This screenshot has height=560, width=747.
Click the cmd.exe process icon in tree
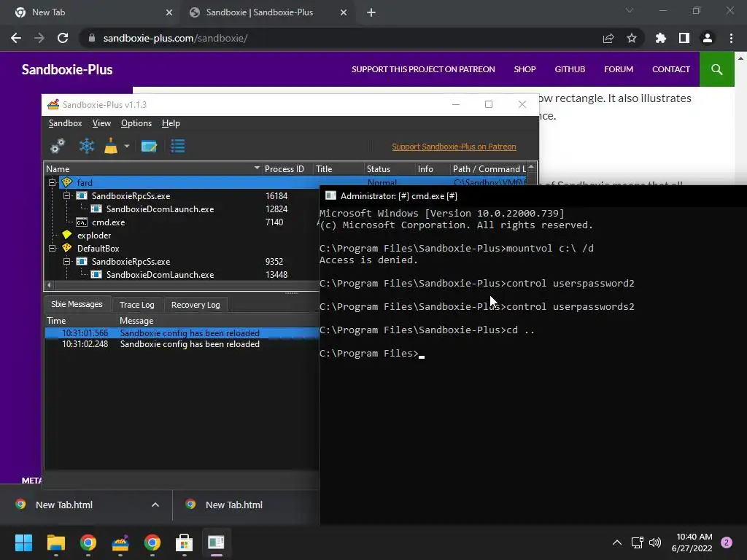(x=82, y=222)
